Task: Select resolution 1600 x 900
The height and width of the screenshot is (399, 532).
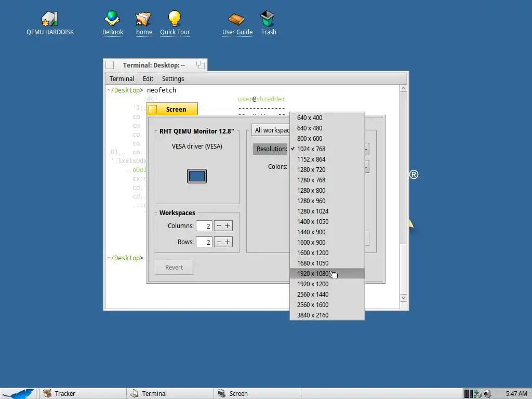Action: click(x=327, y=242)
